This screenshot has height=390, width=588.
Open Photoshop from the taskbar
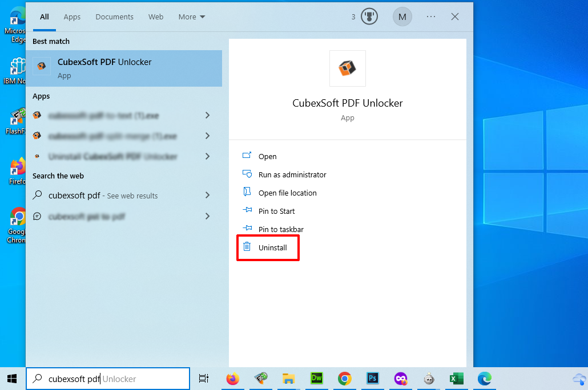pyautogui.click(x=373, y=379)
